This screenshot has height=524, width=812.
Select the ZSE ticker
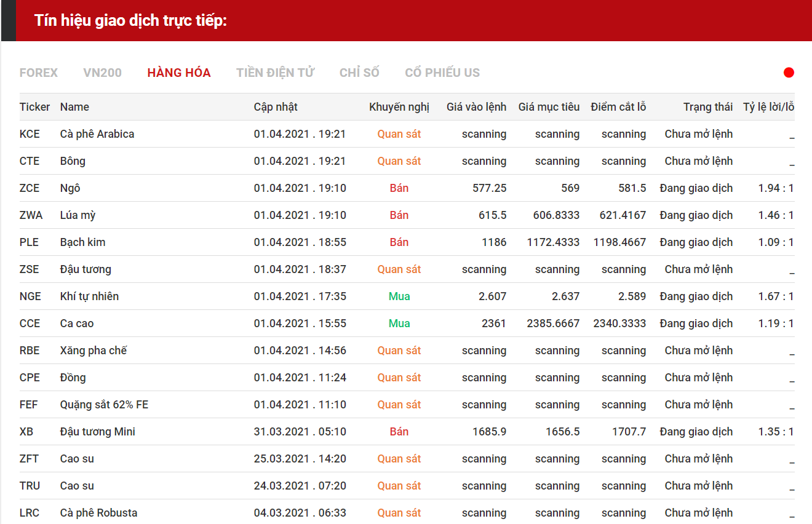[30, 269]
